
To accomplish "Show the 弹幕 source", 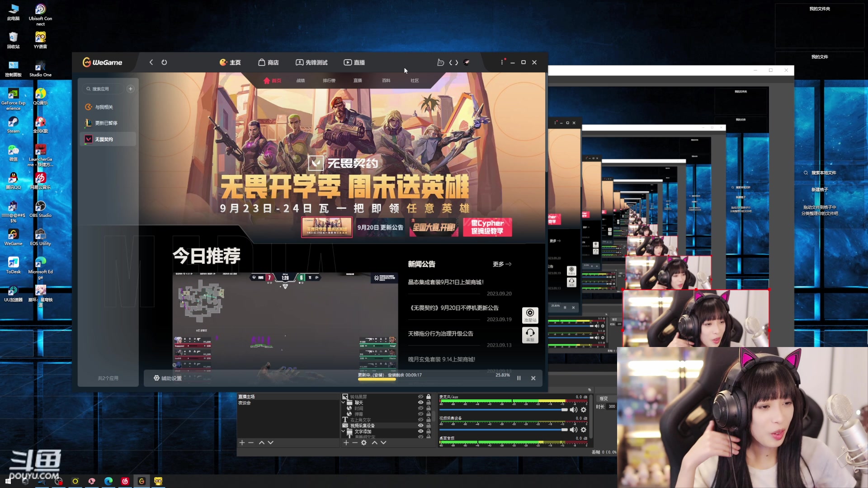I will pyautogui.click(x=420, y=414).
